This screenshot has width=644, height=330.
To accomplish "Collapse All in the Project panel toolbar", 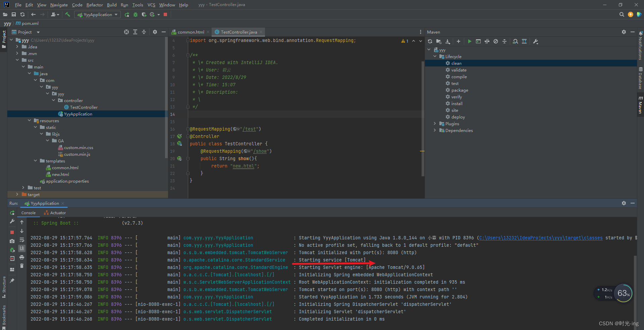I will tap(144, 32).
